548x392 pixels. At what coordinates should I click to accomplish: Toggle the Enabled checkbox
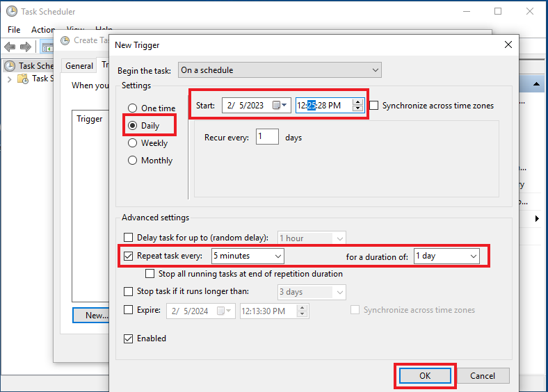pyautogui.click(x=128, y=338)
